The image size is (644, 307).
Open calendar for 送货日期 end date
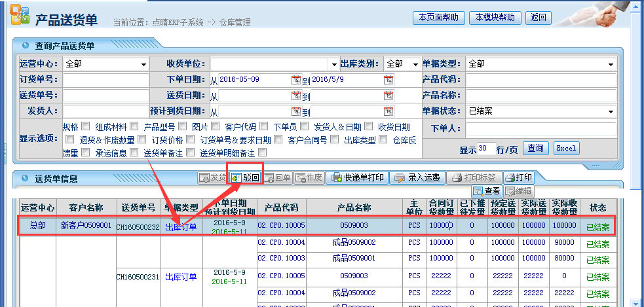pyautogui.click(x=388, y=96)
